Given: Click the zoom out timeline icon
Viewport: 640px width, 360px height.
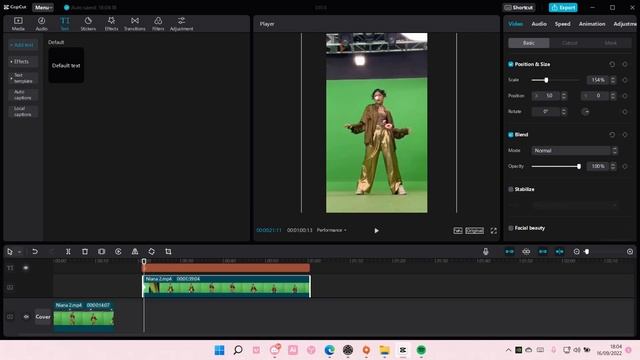Looking at the screenshot, I should [x=576, y=251].
